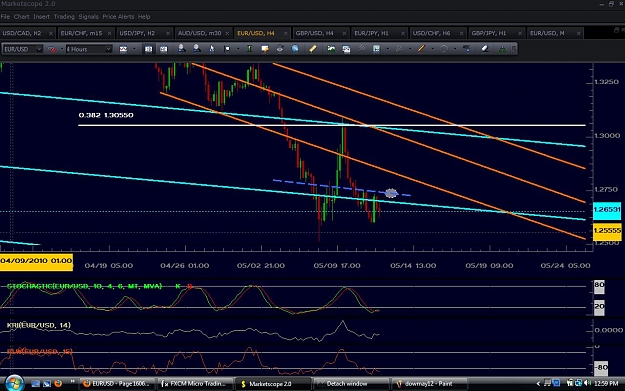Open the Price Alerts menu
This screenshot has height=391, width=625.
pos(118,17)
